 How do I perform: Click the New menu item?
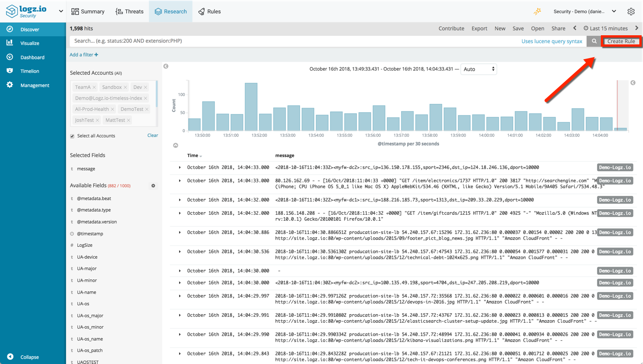click(x=500, y=28)
